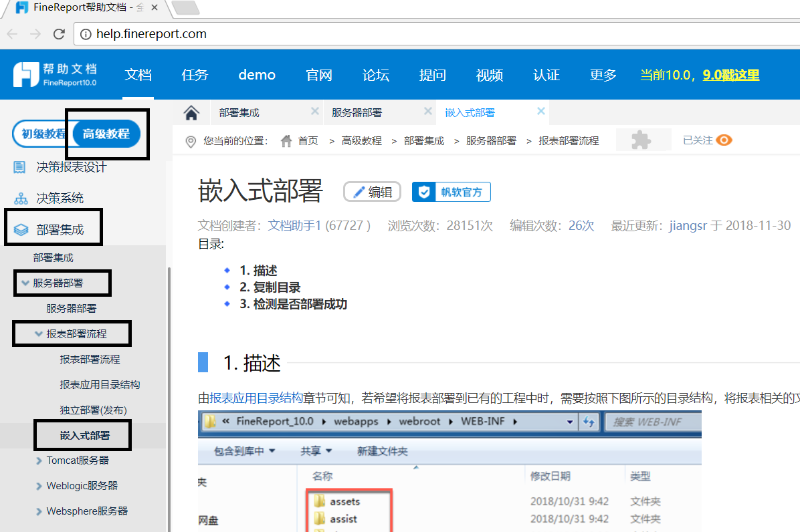This screenshot has width=800, height=532.
Task: Close the 服务器部署 tab
Action: (427, 112)
